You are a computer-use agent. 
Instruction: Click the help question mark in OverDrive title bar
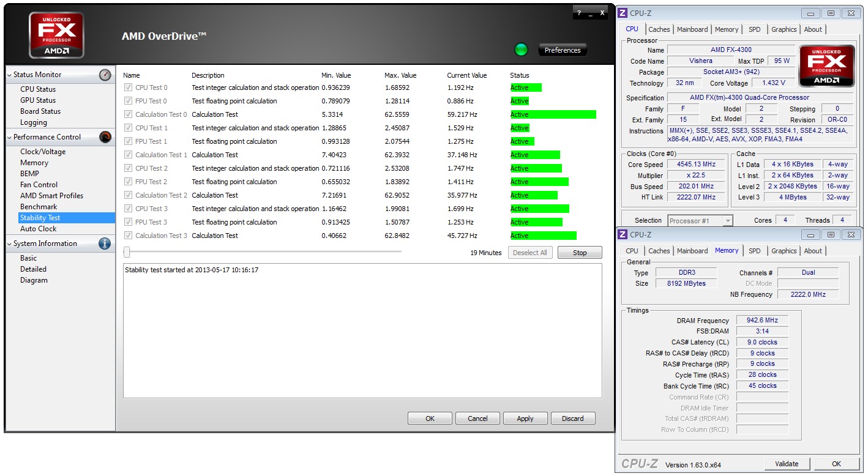coord(578,13)
